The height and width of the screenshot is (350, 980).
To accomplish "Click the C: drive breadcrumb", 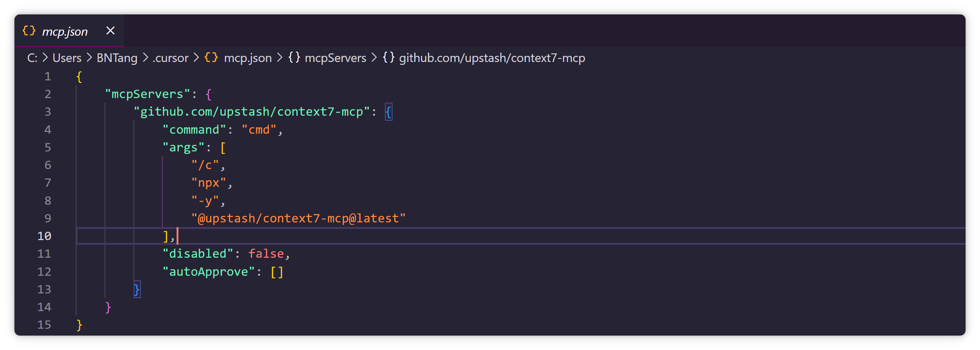I will coord(32,58).
